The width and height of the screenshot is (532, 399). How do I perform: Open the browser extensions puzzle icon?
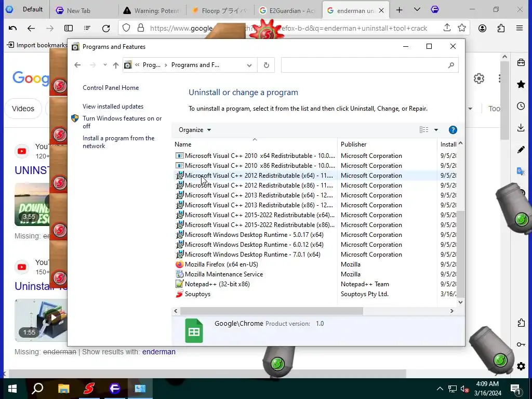(x=501, y=28)
